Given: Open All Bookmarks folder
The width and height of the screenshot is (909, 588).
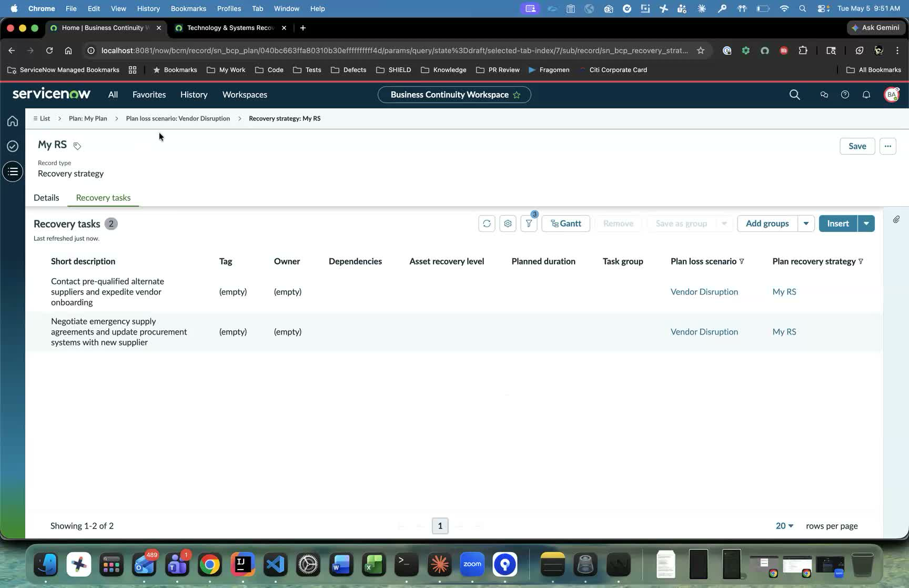Looking at the screenshot, I should pyautogui.click(x=874, y=70).
